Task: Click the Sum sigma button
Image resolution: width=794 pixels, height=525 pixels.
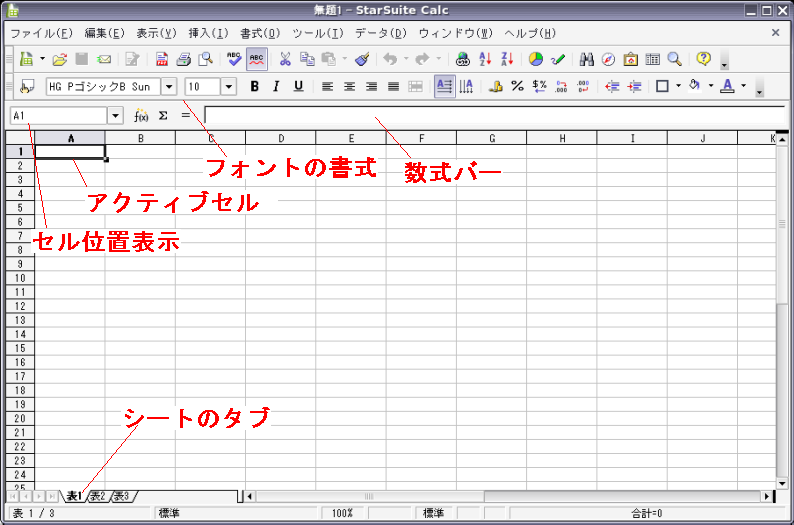Action: 163,116
